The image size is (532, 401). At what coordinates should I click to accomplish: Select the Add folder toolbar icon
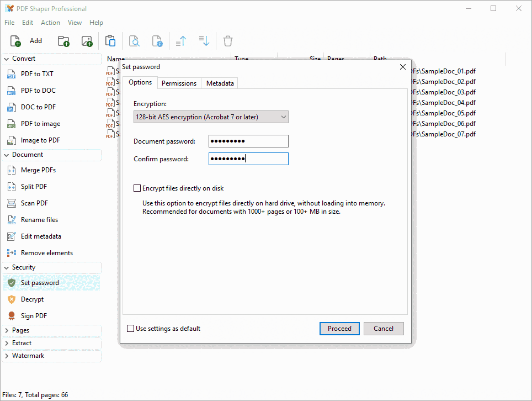click(x=63, y=41)
